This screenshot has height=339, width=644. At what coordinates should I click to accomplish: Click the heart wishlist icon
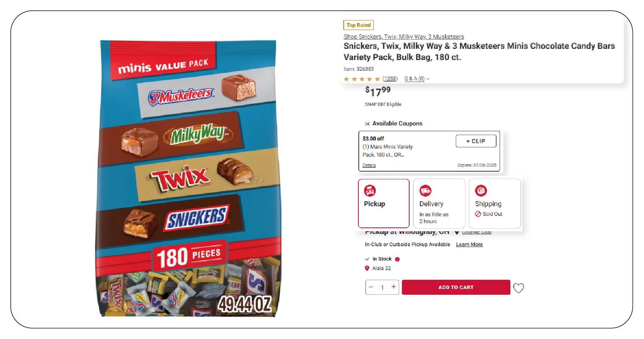518,288
